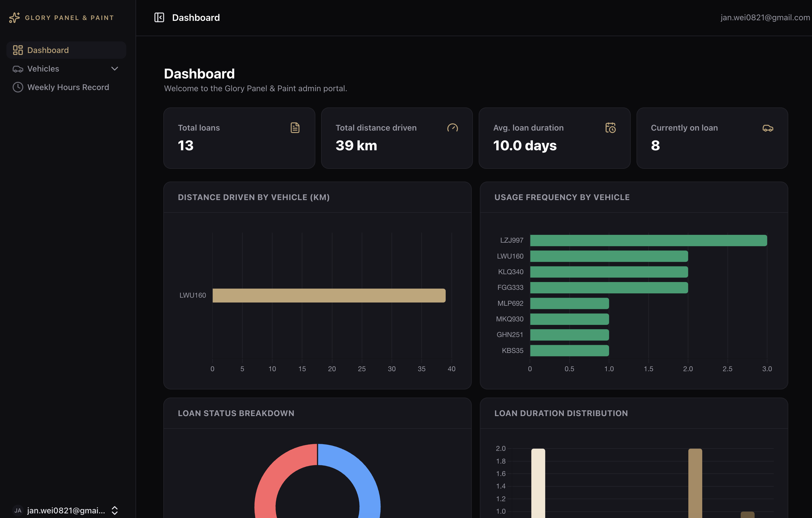Click the 39 km distance value

pyautogui.click(x=356, y=146)
